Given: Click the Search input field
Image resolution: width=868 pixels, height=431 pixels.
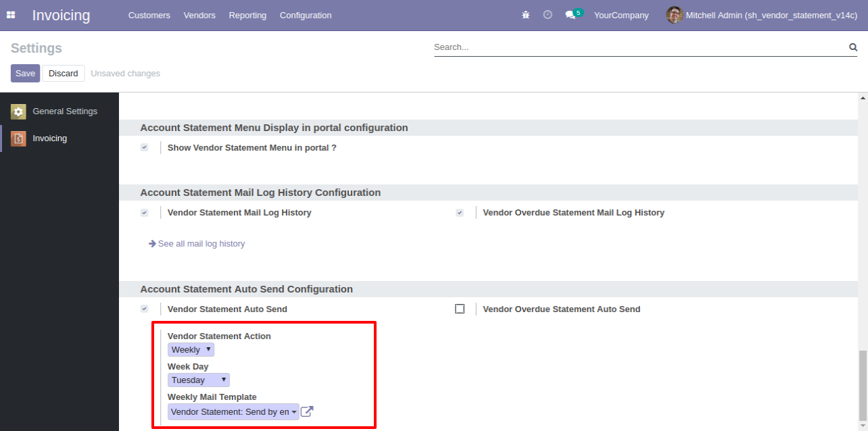Looking at the screenshot, I should [640, 47].
